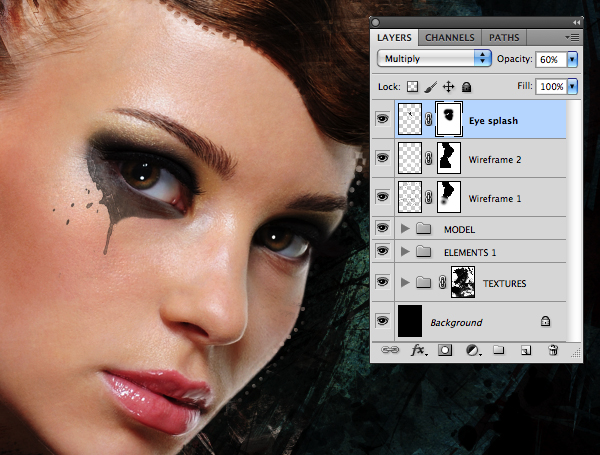This screenshot has width=600, height=455.
Task: Add a layer mask with mask icon
Action: point(445,350)
